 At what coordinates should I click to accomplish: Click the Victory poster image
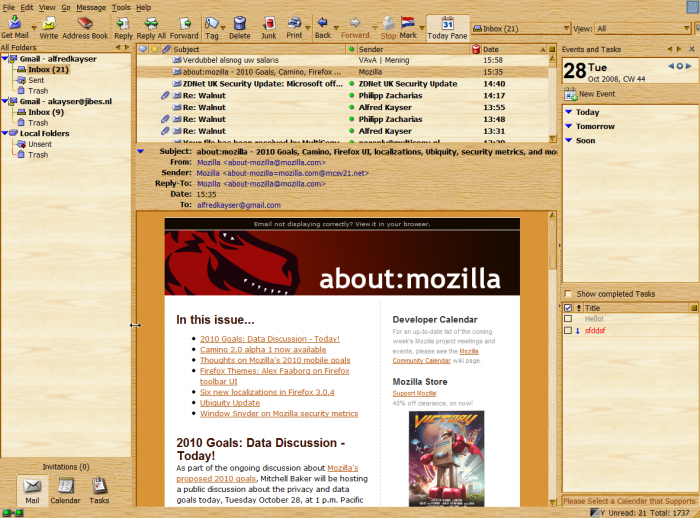coord(446,459)
